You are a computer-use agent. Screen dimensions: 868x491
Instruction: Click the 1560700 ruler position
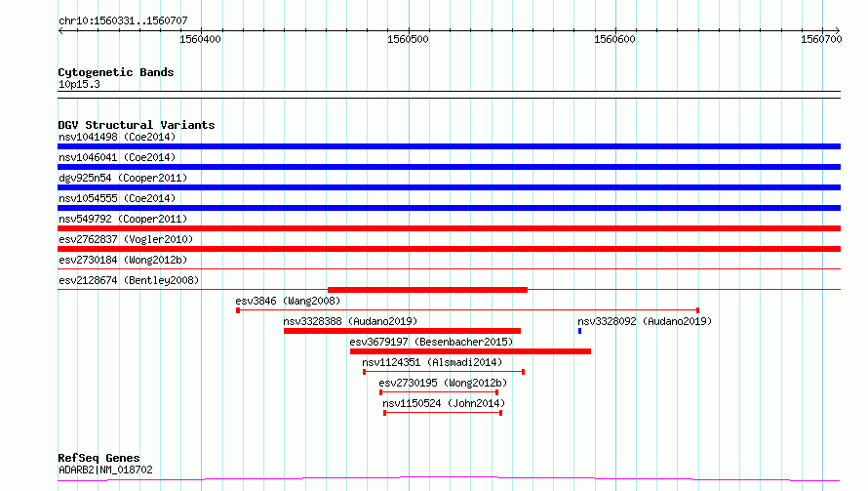coord(821,39)
